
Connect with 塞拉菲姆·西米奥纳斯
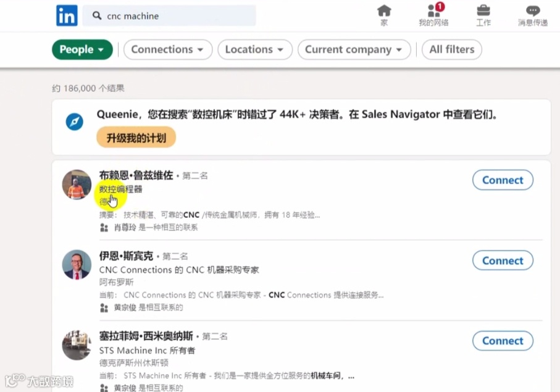click(503, 341)
